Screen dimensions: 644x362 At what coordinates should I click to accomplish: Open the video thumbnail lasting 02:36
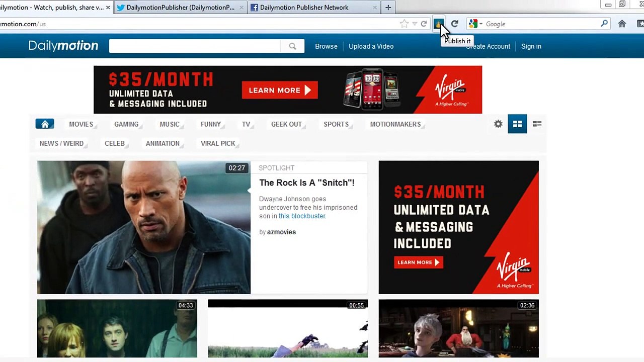click(x=458, y=328)
